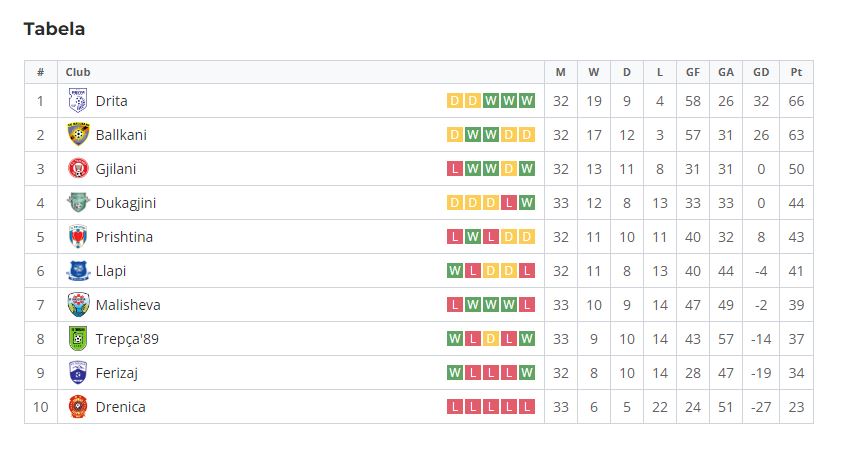
Task: Click Drenica's last L form badge
Action: [x=527, y=406]
